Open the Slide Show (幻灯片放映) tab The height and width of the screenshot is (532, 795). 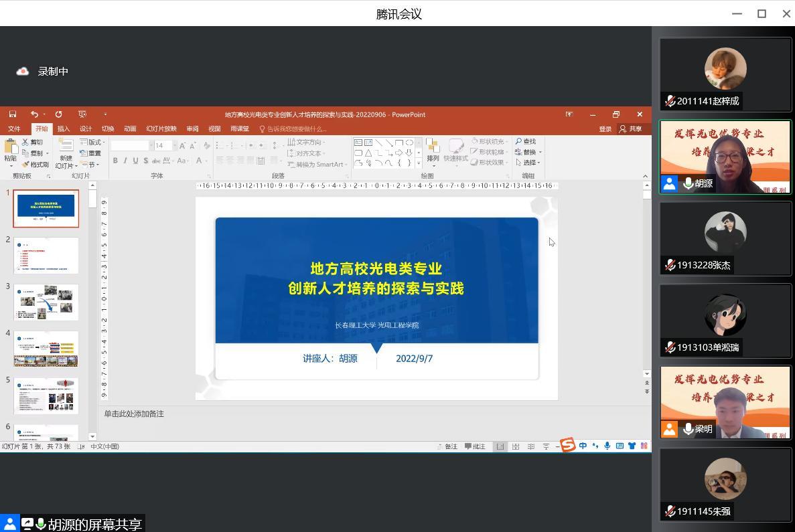click(x=161, y=128)
